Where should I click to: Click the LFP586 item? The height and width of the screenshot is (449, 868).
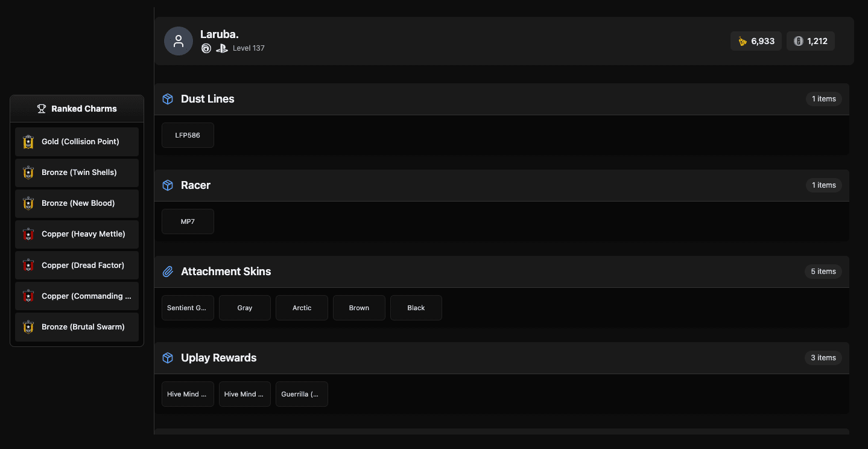coord(188,135)
